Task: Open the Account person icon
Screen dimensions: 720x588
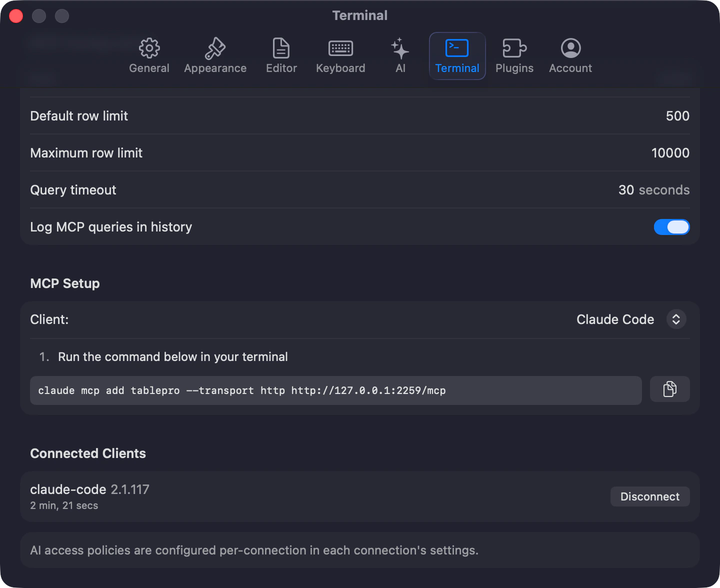Action: pyautogui.click(x=570, y=48)
